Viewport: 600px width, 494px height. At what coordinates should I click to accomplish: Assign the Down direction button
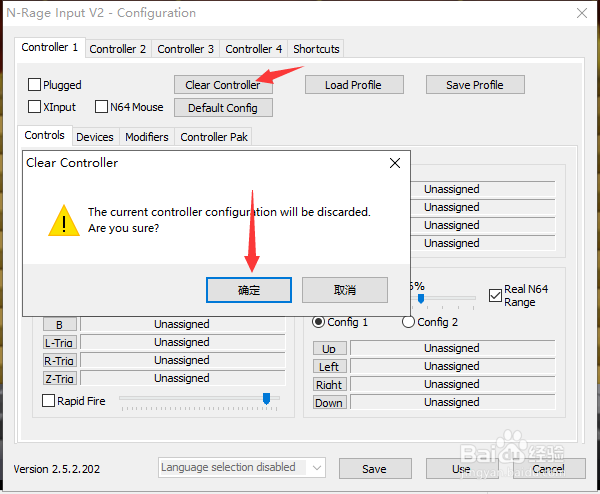point(329,403)
